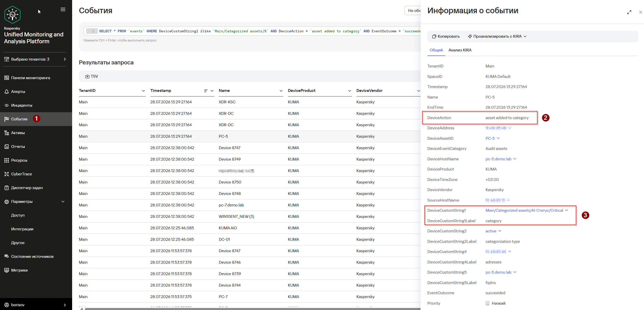Open Интеграции settings submenu item
Image resolution: width=644 pixels, height=310 pixels.
pos(22,229)
